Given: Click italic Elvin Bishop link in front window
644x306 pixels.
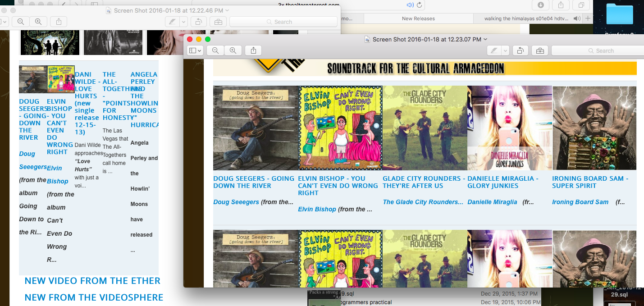Looking at the screenshot, I should (317, 209).
